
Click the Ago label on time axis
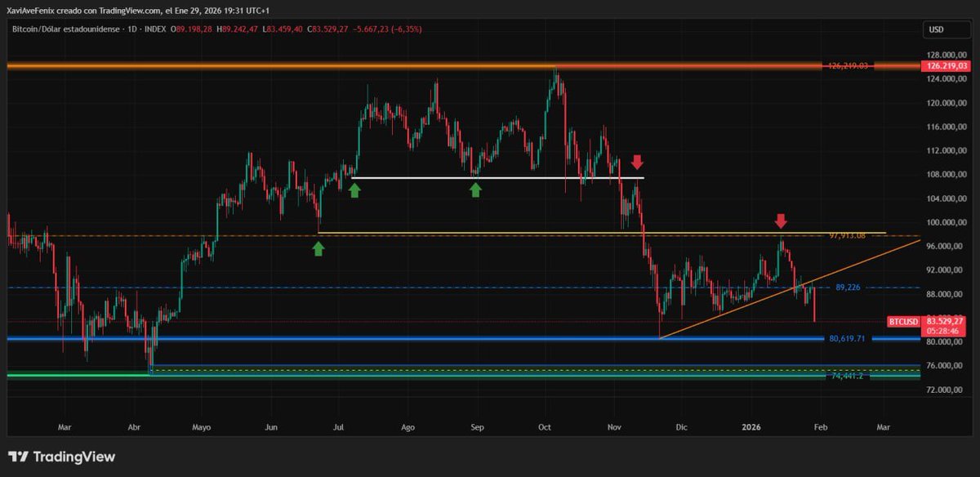pyautogui.click(x=408, y=426)
